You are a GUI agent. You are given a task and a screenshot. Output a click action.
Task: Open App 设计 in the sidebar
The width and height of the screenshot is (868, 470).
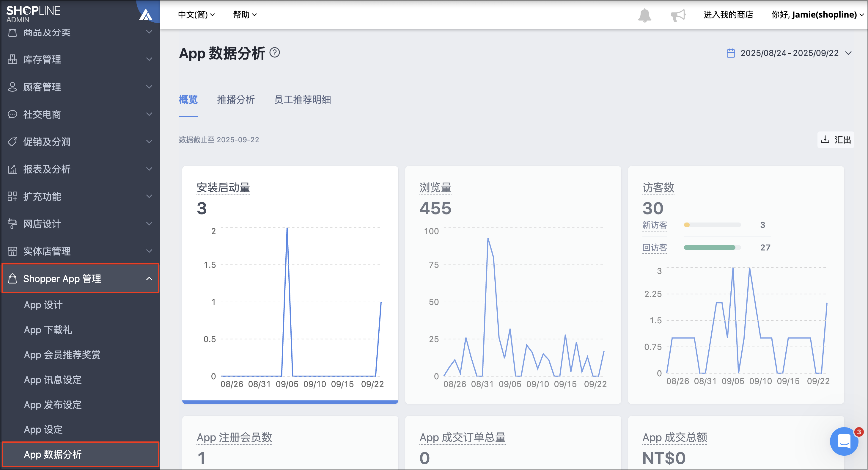pyautogui.click(x=43, y=305)
